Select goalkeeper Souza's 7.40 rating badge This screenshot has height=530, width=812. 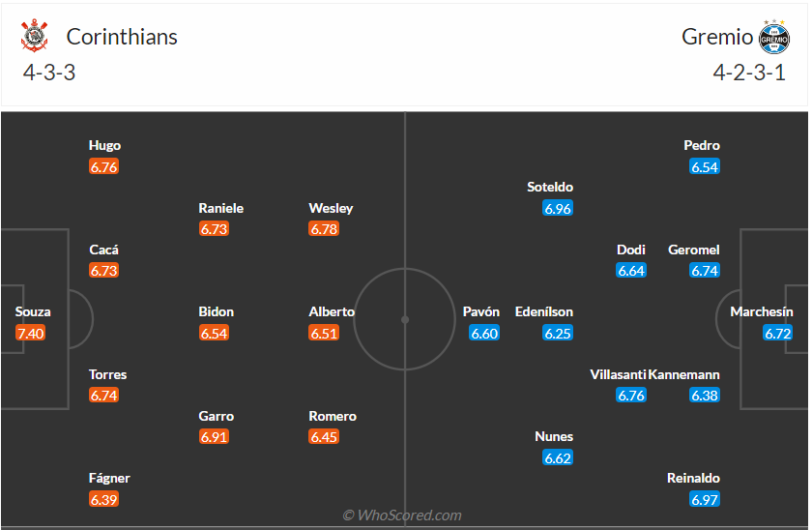coord(31,334)
